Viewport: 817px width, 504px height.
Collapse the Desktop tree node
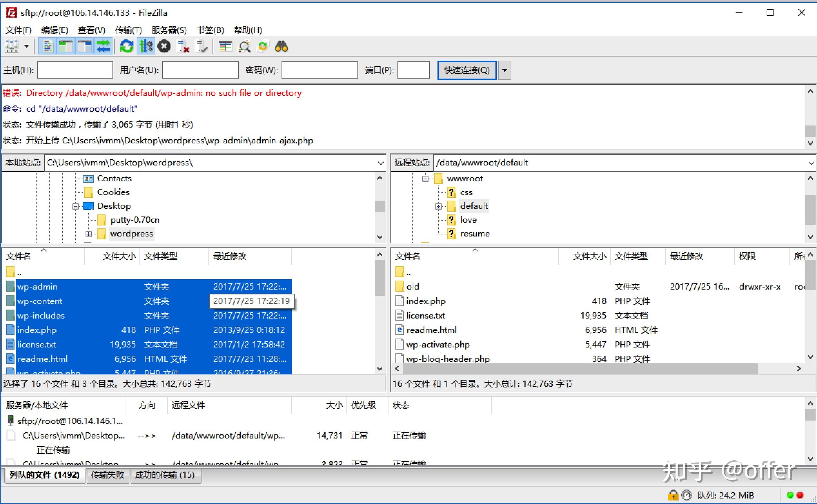point(75,206)
